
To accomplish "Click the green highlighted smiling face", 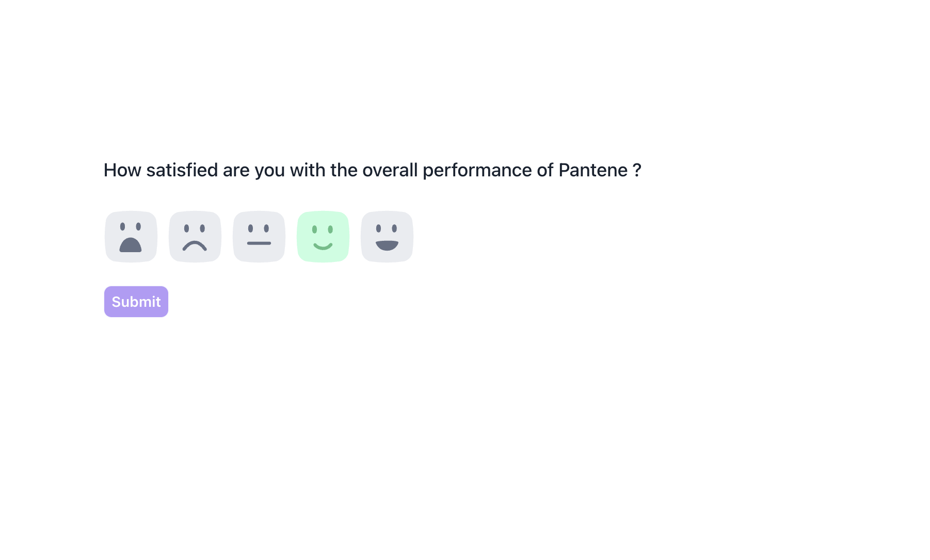I will point(323,237).
